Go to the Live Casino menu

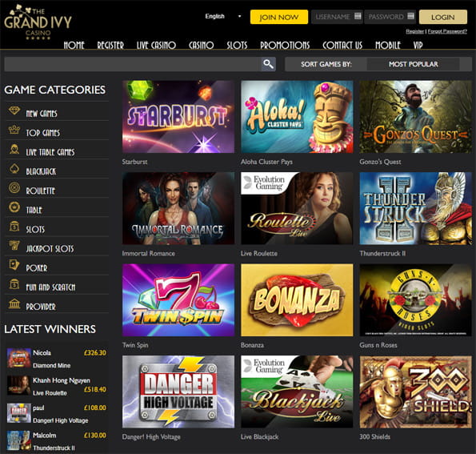coord(156,46)
